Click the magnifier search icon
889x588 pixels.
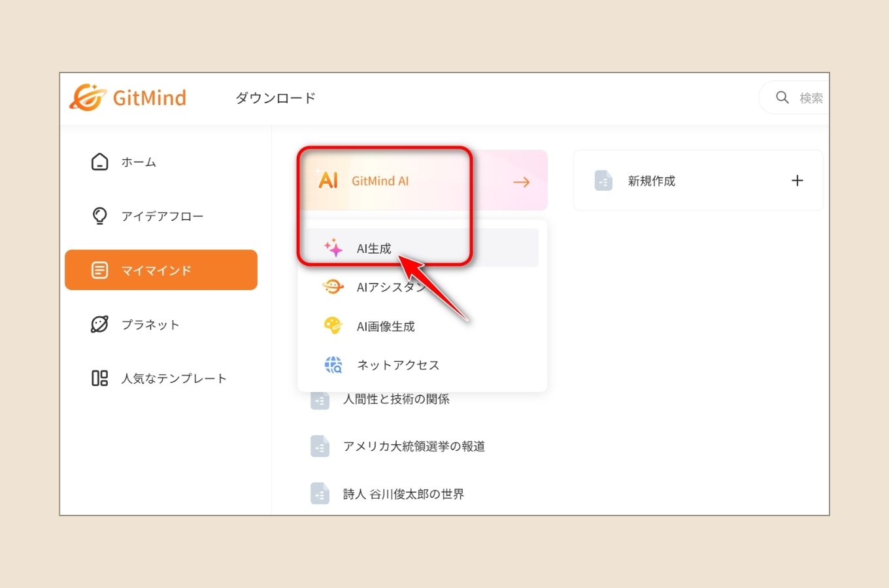pos(782,97)
